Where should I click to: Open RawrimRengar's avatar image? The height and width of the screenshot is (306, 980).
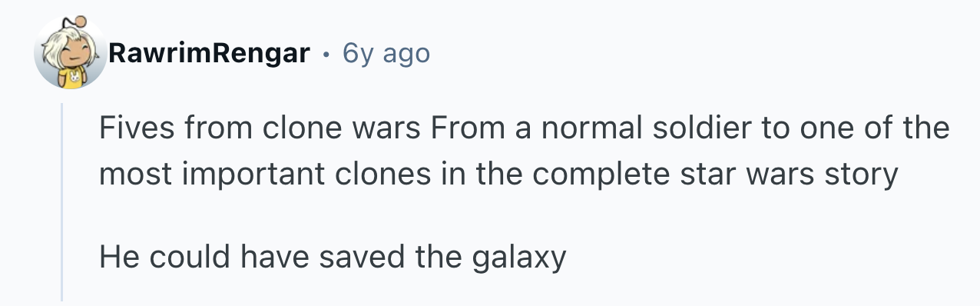point(71,54)
